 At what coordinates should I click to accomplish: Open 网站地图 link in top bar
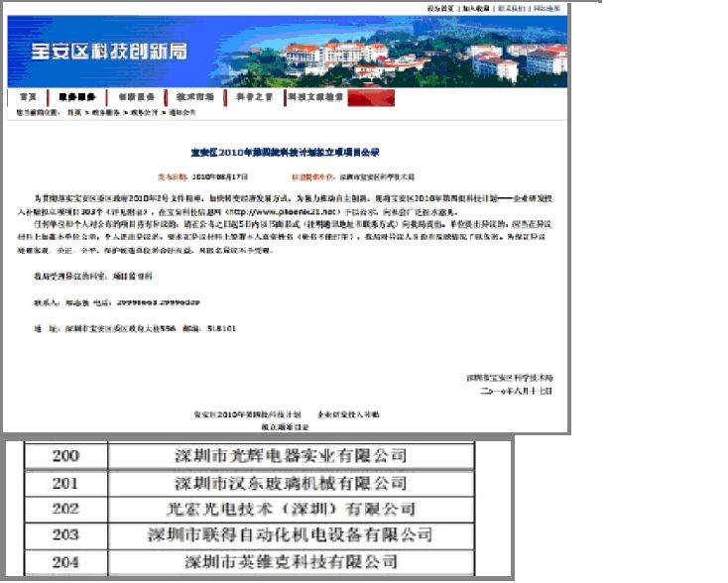click(546, 8)
